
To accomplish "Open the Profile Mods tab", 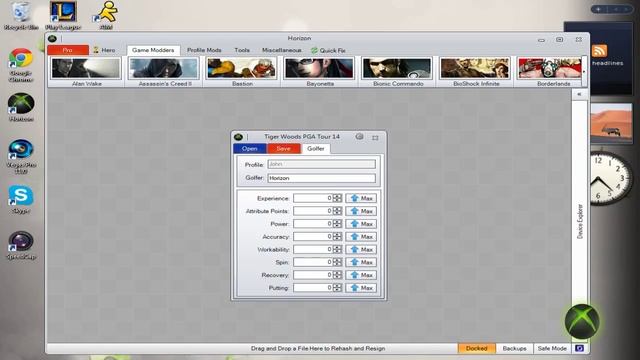I will [x=204, y=50].
